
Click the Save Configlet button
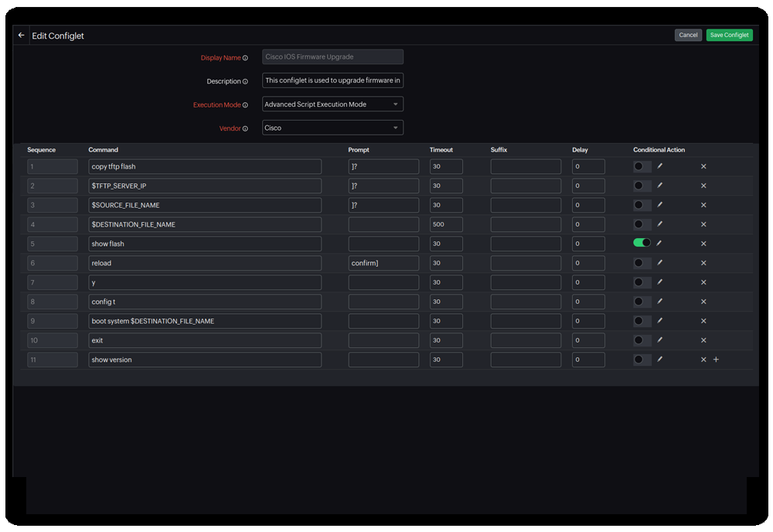click(x=729, y=35)
